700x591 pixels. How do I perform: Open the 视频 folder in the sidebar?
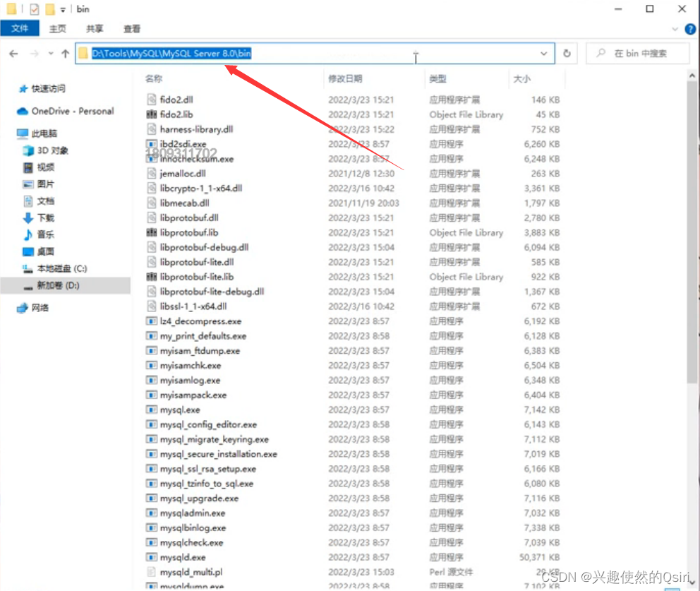[45, 167]
